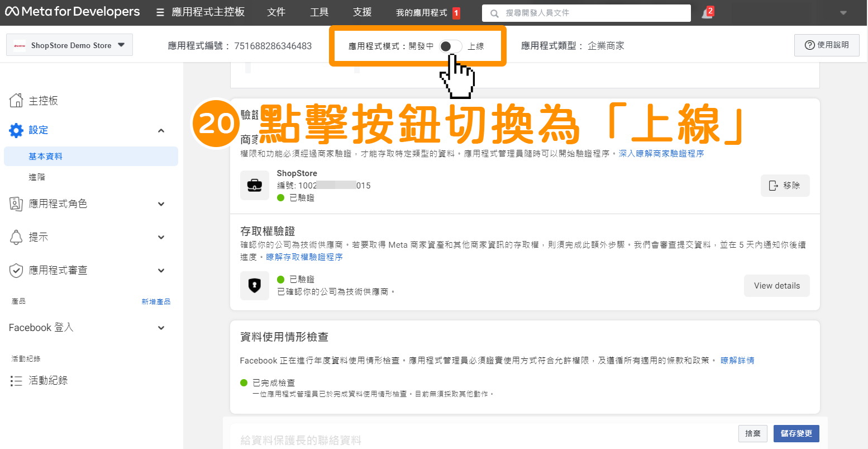The width and height of the screenshot is (868, 449).
Task: Open the 應用程式主控板 menu item
Action: (x=208, y=12)
